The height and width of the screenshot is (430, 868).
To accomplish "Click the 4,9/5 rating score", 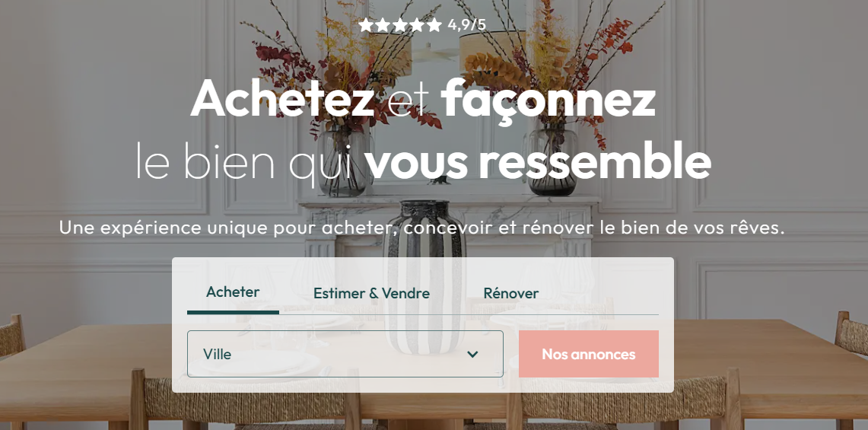I will pyautogui.click(x=466, y=25).
